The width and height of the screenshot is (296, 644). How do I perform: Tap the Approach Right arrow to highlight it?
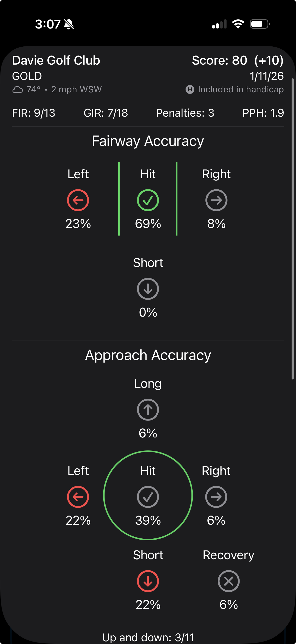(216, 497)
